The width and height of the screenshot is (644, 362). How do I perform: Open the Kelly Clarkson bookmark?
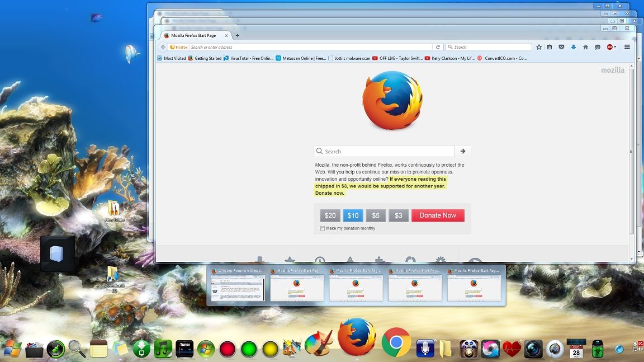pos(449,58)
